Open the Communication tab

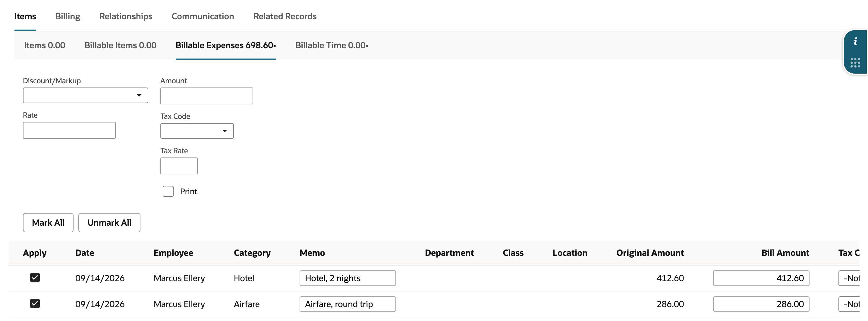(x=203, y=16)
